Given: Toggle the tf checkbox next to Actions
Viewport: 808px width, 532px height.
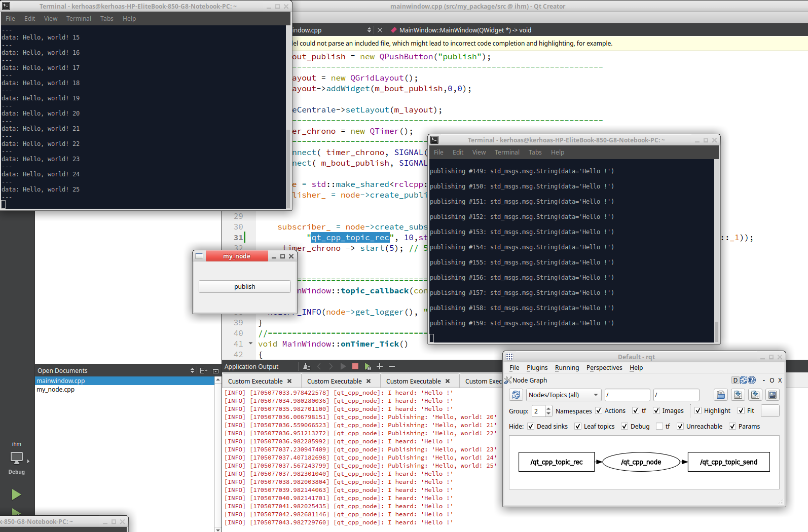Looking at the screenshot, I should click(636, 411).
